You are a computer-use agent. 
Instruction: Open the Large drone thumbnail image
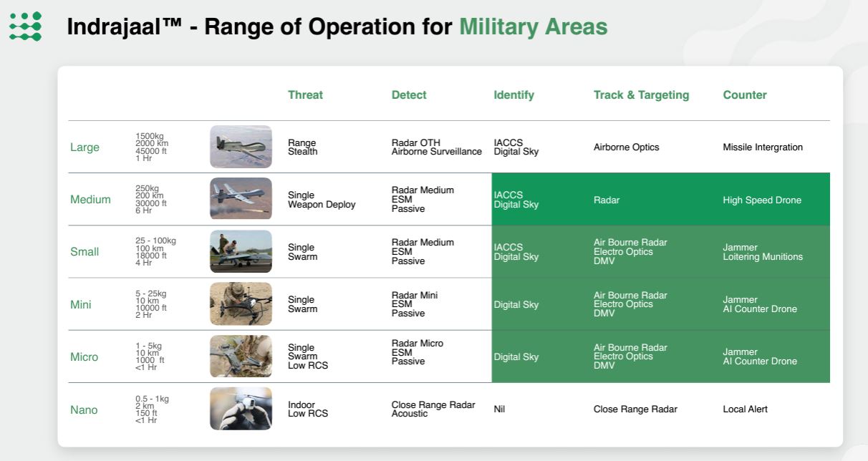[241, 147]
